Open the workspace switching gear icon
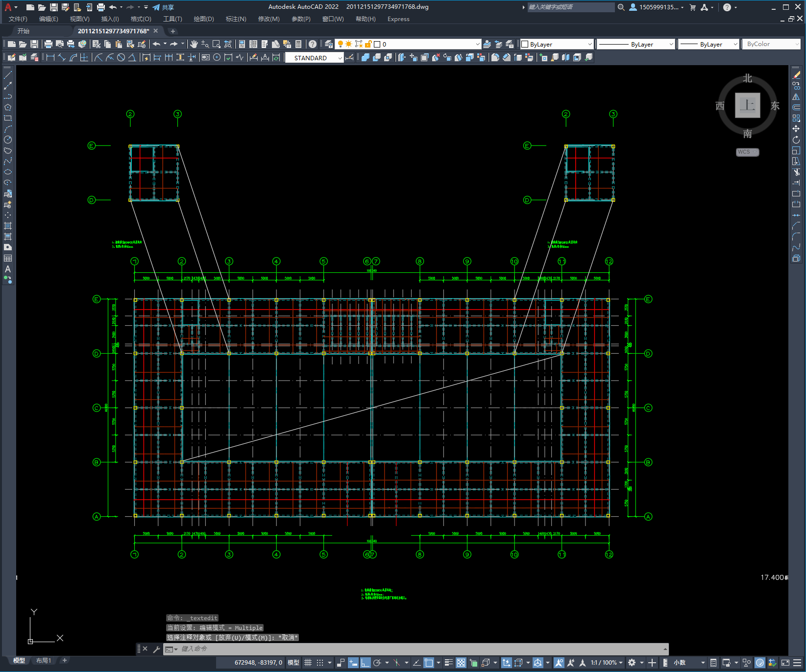 [632, 663]
